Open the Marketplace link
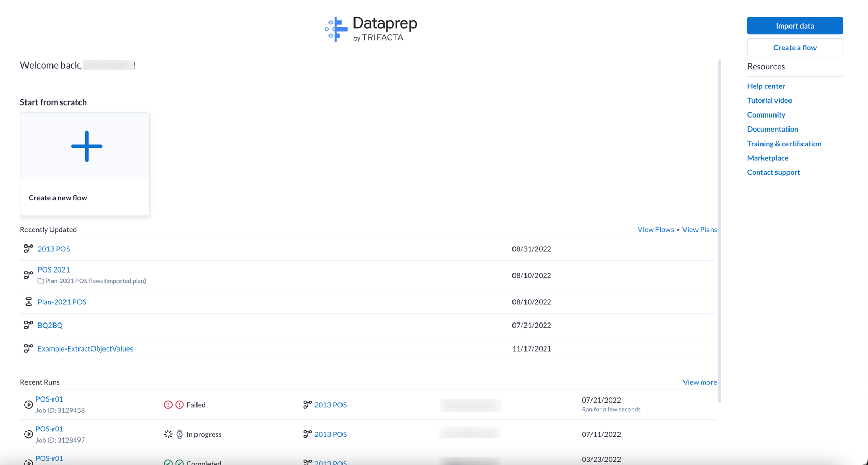 [767, 158]
